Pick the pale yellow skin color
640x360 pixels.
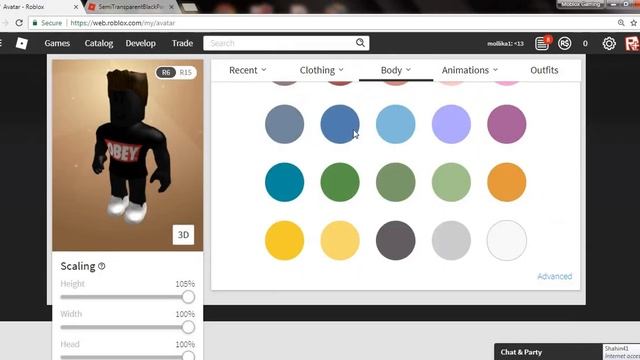[340, 240]
